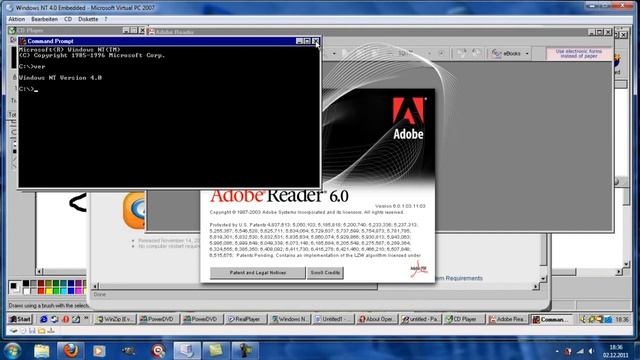Click Virtual PC icon on Windows 7 taskbar
640x360 pixels.
click(x=187, y=351)
